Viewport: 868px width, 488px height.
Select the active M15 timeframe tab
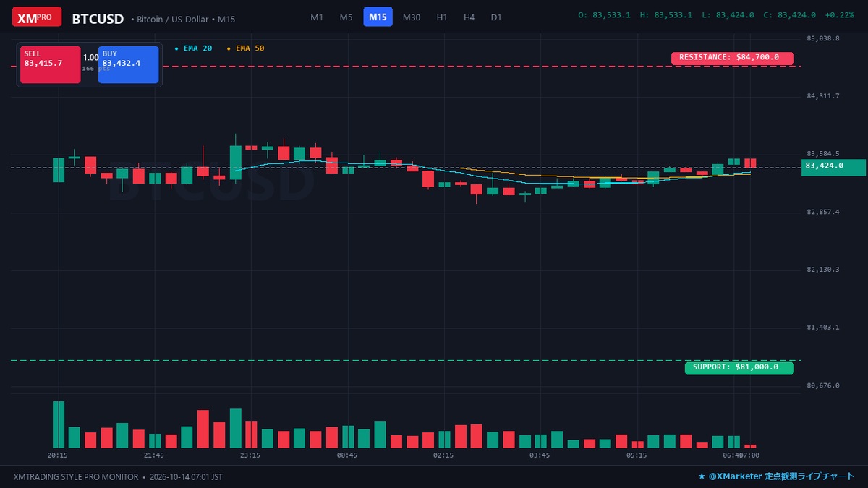(378, 17)
